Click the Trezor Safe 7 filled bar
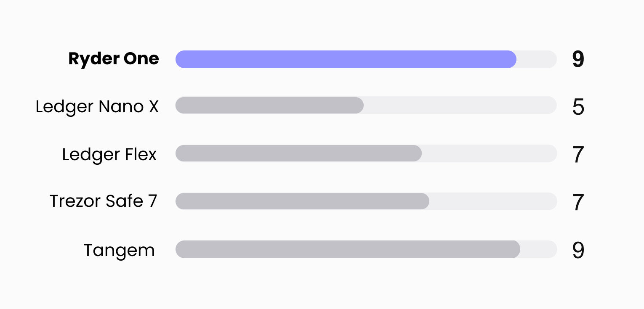Screen dimensions: 644x309 click(302, 201)
